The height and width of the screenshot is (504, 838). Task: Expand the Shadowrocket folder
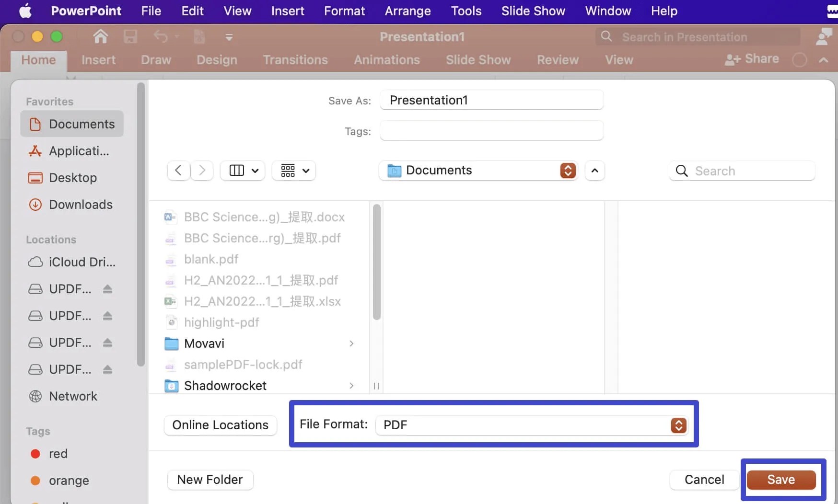pos(351,386)
